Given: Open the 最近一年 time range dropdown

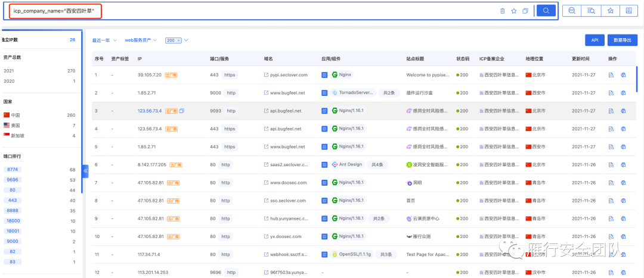Looking at the screenshot, I should pos(104,40).
